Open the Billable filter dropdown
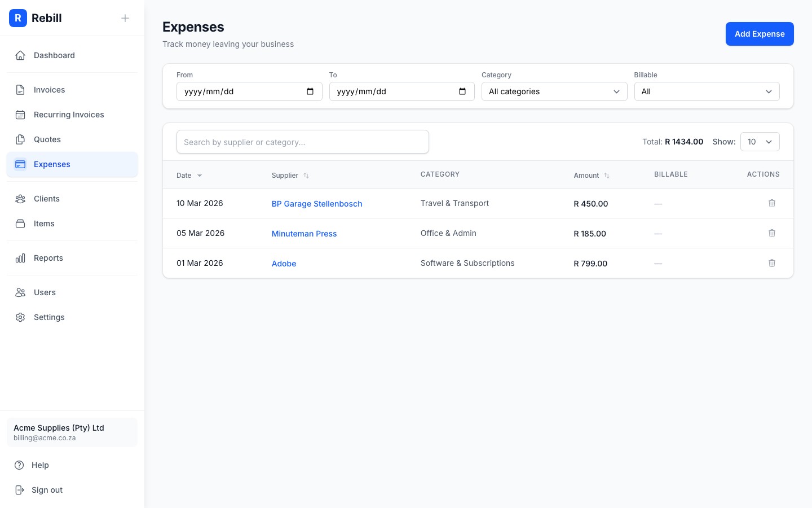This screenshot has width=812, height=508. (707, 91)
